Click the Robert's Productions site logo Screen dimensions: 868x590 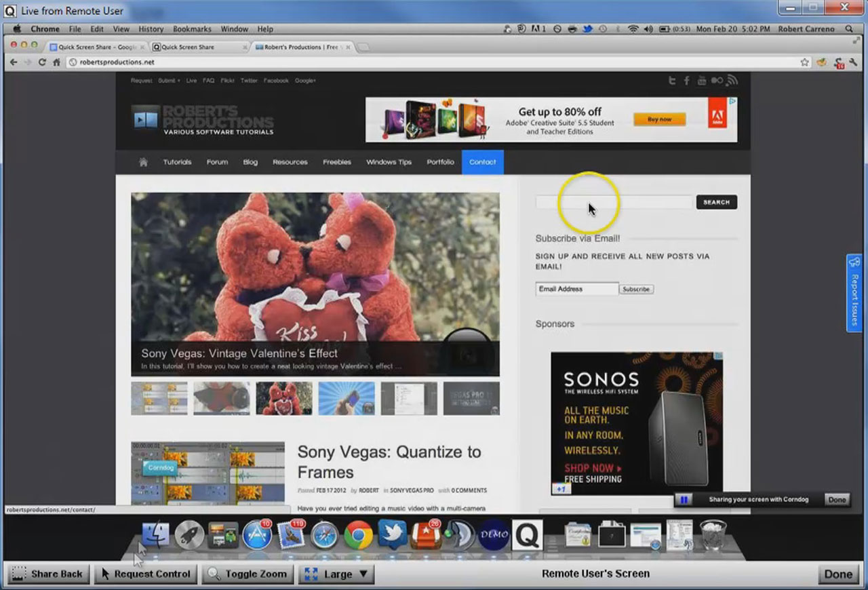tap(203, 119)
